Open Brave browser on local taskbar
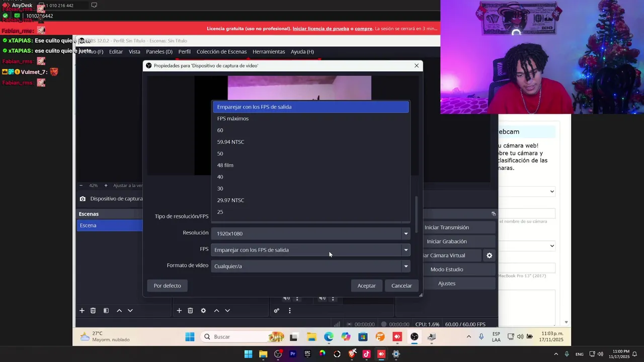644x362 pixels. (352, 354)
